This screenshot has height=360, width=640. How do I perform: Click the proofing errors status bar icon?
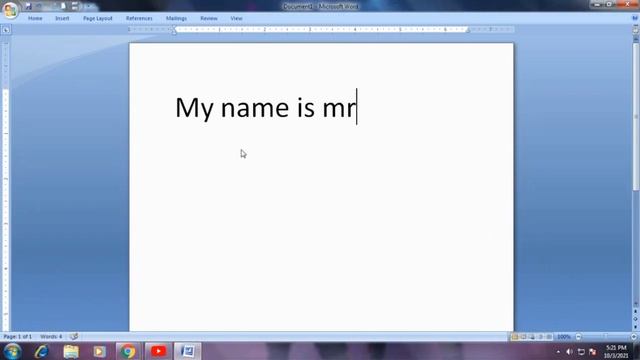point(74,337)
